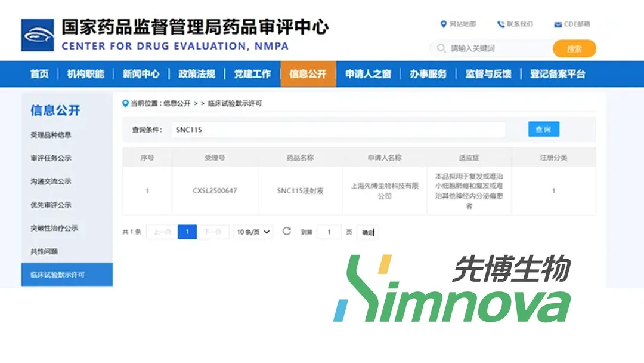The width and height of the screenshot is (644, 363).
Task: Click the refresh icon beside page size
Action: (x=287, y=232)
